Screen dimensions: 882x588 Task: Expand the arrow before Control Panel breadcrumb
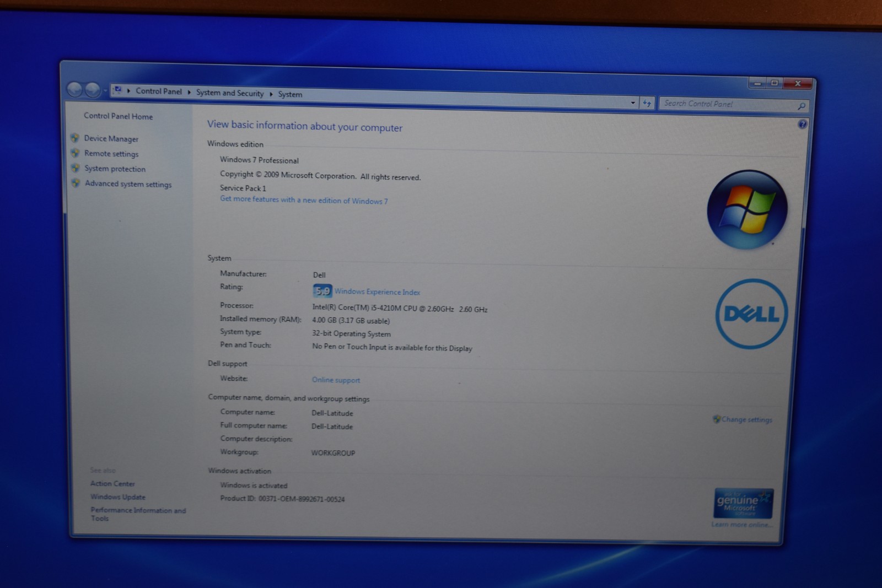coord(129,91)
